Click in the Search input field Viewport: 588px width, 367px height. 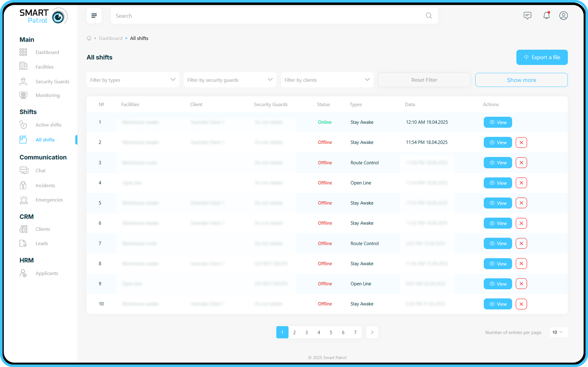[x=267, y=16]
